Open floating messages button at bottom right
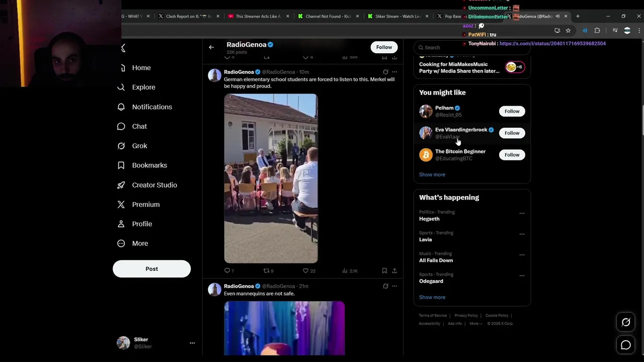The width and height of the screenshot is (644, 362). tap(626, 345)
